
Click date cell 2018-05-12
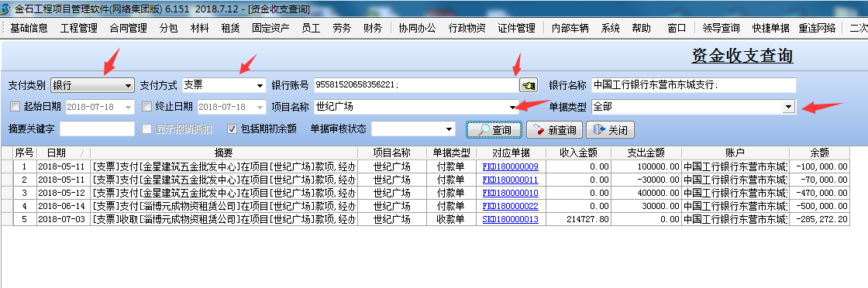pyautogui.click(x=63, y=193)
